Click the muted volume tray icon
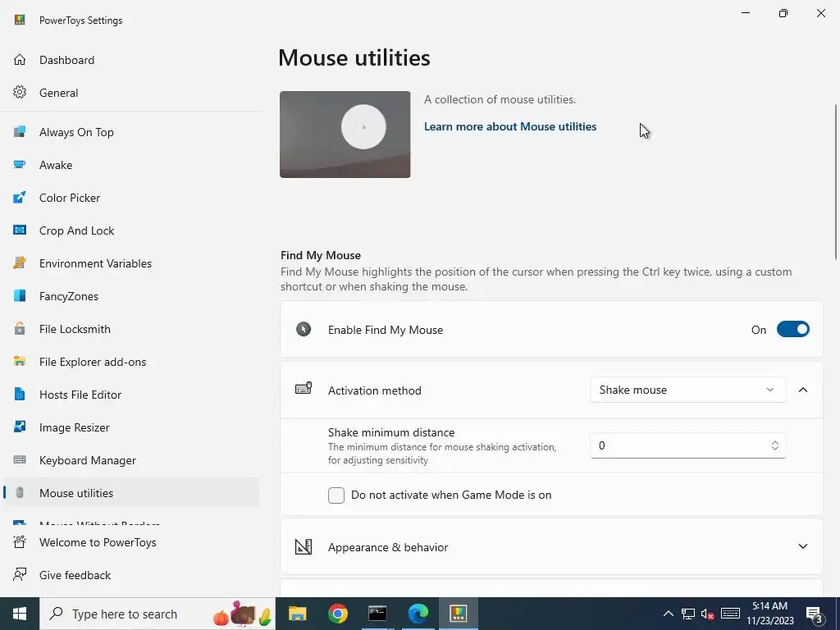Viewport: 840px width, 630px height. tap(707, 614)
